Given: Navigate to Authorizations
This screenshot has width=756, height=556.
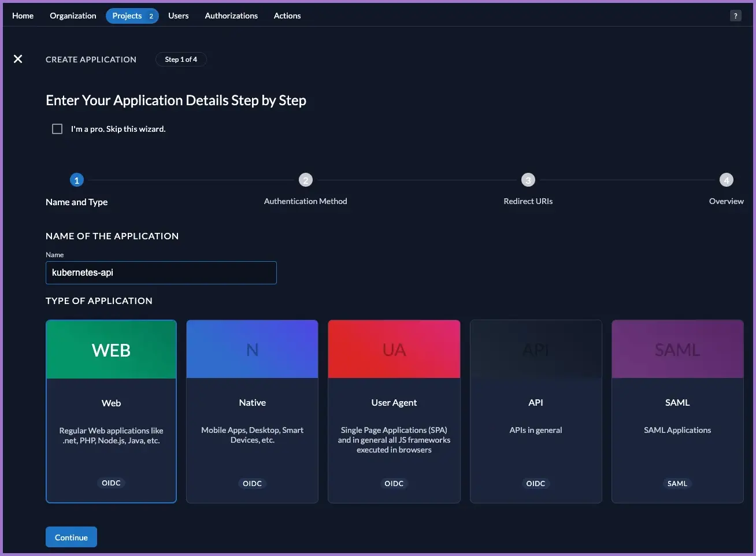Looking at the screenshot, I should tap(231, 16).
